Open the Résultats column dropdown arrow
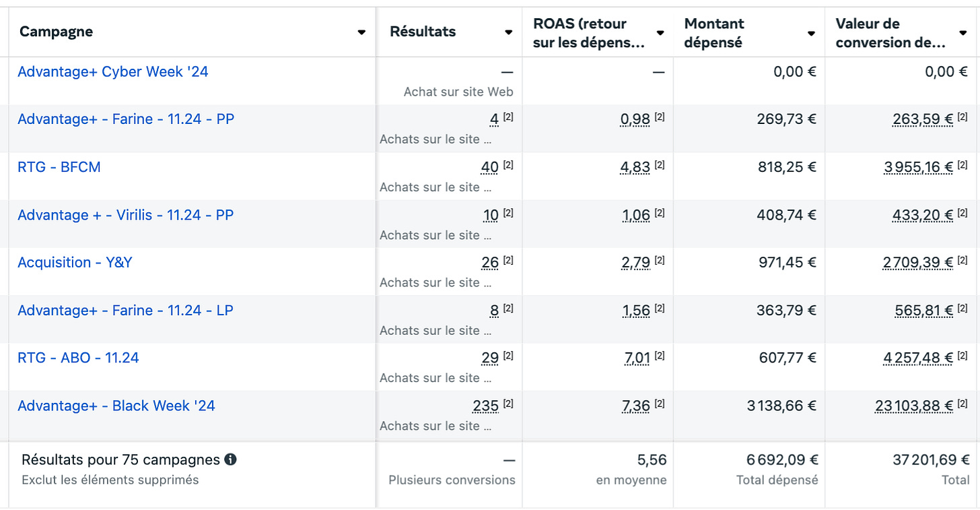980x510 pixels. tap(509, 32)
